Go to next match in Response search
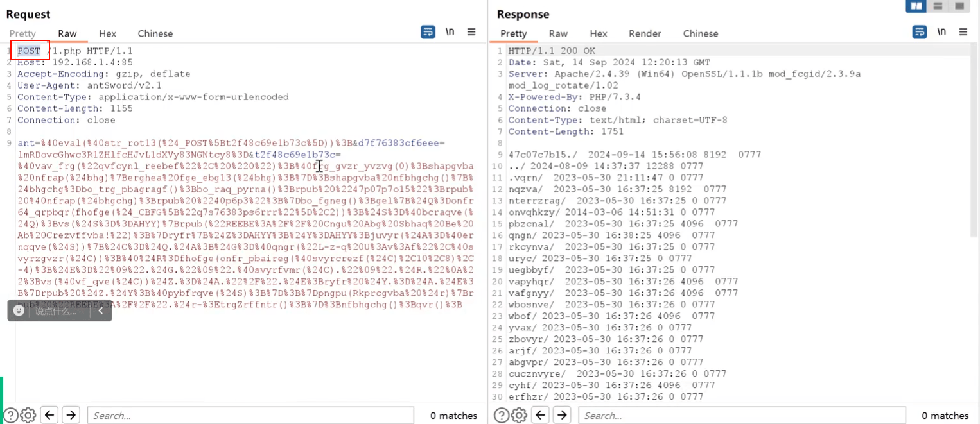Screen dimensions: 980x424 point(562,415)
